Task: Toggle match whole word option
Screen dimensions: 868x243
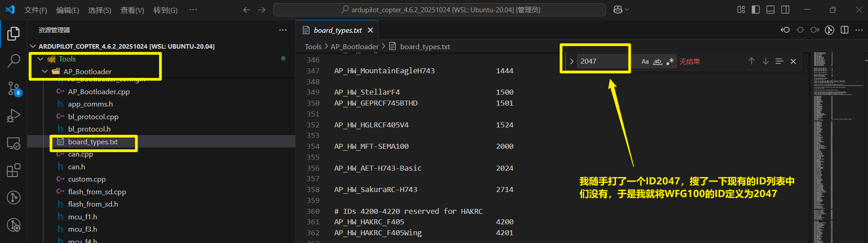Action: [657, 61]
